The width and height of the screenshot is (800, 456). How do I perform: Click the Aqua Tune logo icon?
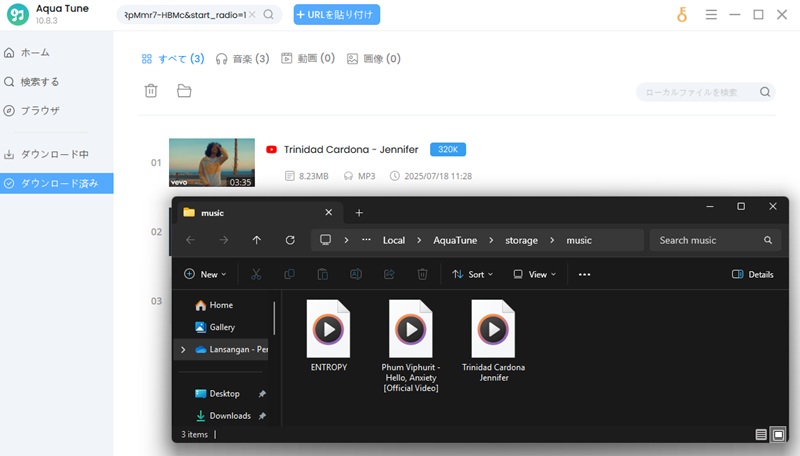(18, 14)
